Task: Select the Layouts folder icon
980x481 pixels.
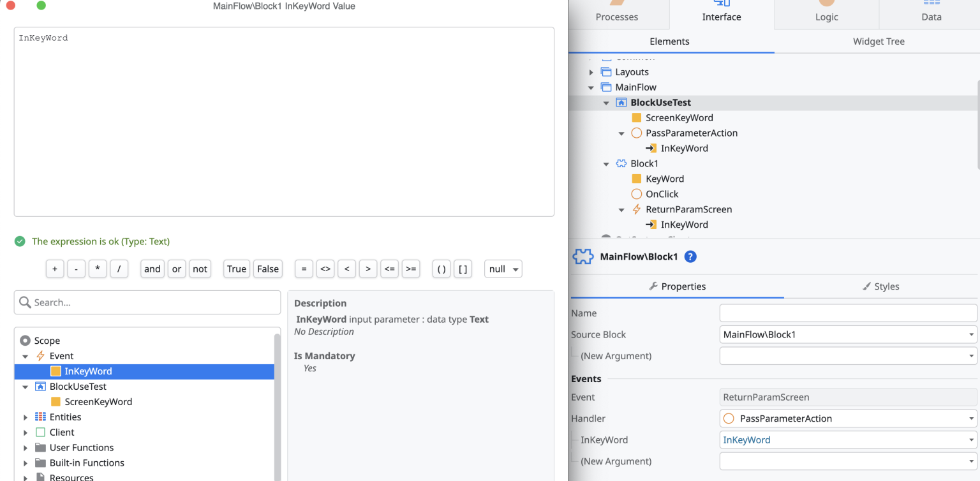Action: (x=605, y=72)
